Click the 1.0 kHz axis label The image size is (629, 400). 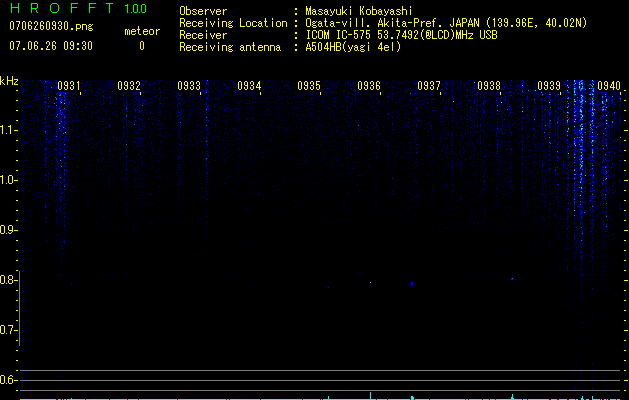(8, 180)
